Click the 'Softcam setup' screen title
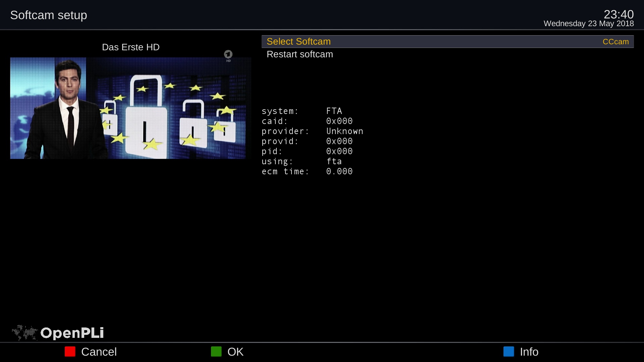Image resolution: width=644 pixels, height=362 pixels. 49,15
